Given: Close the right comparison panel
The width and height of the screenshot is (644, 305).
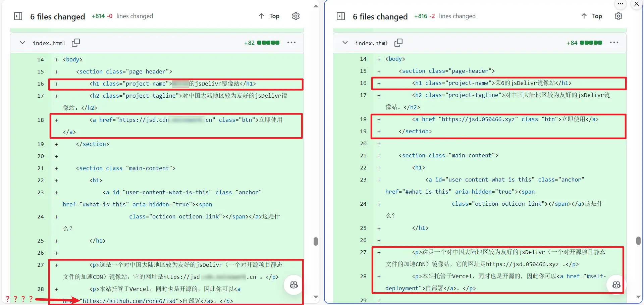Looking at the screenshot, I should (x=637, y=4).
